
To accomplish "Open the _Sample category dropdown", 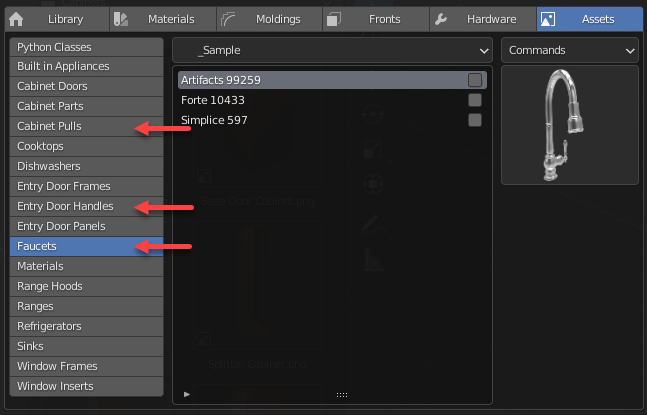I will [331, 49].
